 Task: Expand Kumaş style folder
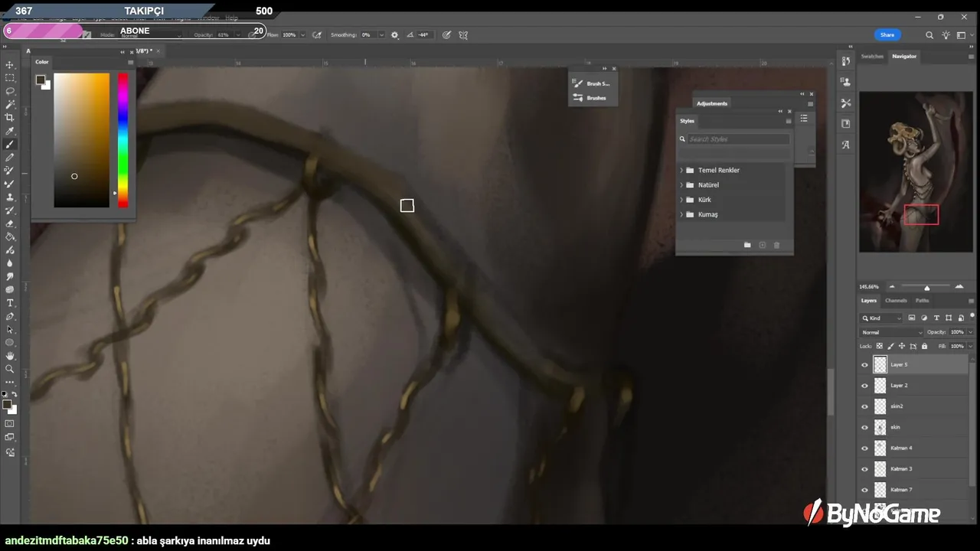(681, 214)
